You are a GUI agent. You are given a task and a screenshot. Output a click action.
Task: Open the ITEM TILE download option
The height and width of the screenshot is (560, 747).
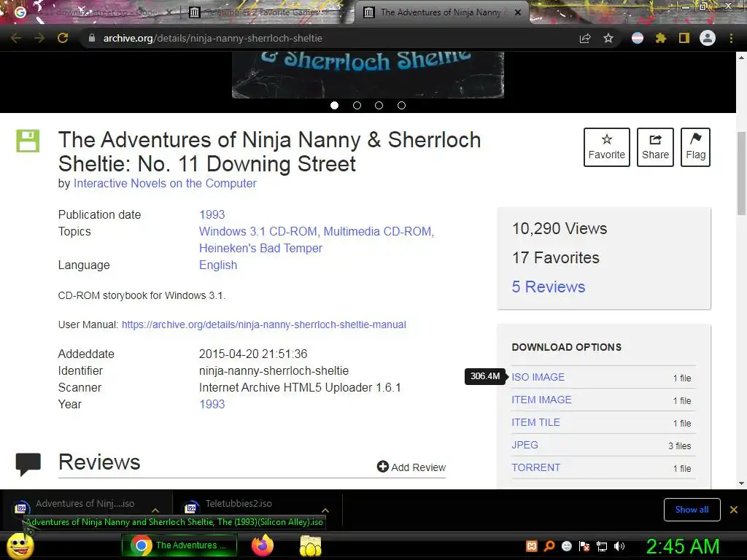pyautogui.click(x=535, y=422)
